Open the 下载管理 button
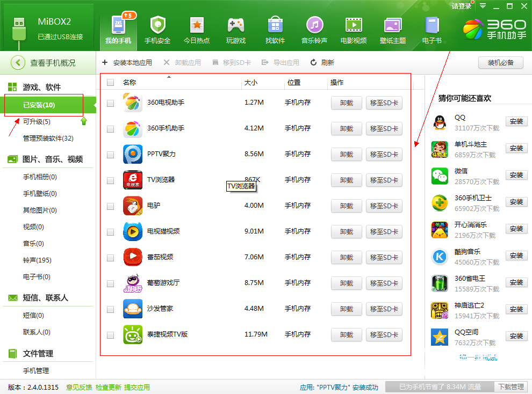532x394 pixels. point(511,387)
